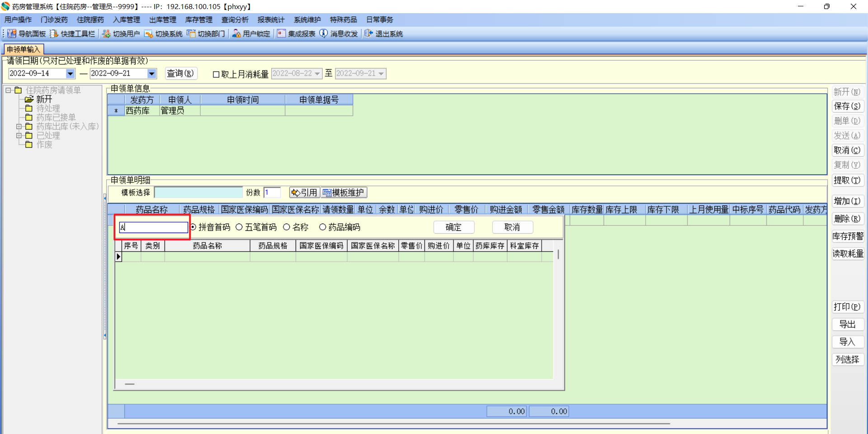Open 模板维护 template maintenance
This screenshot has height=434, width=868.
(x=344, y=192)
